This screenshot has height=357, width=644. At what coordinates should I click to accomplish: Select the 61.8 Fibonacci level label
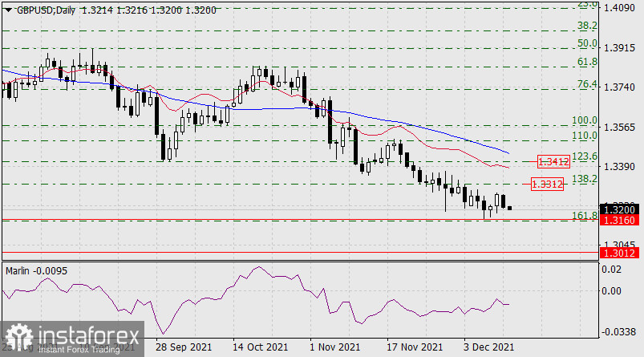pos(588,62)
